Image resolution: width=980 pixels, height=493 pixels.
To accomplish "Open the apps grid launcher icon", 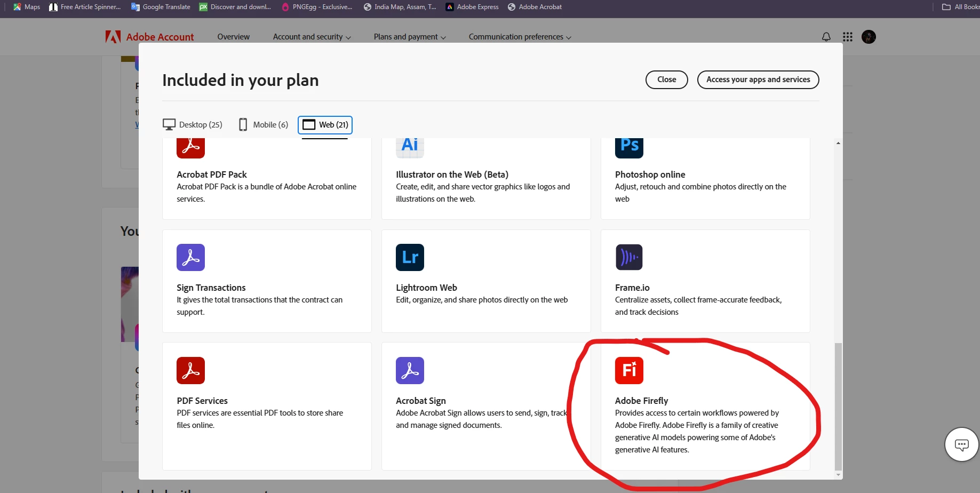I will (x=847, y=37).
